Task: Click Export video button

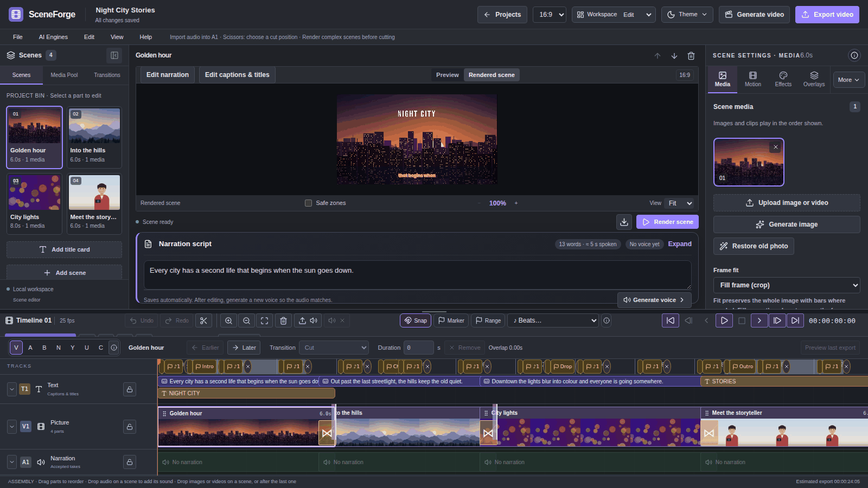Action: click(827, 15)
